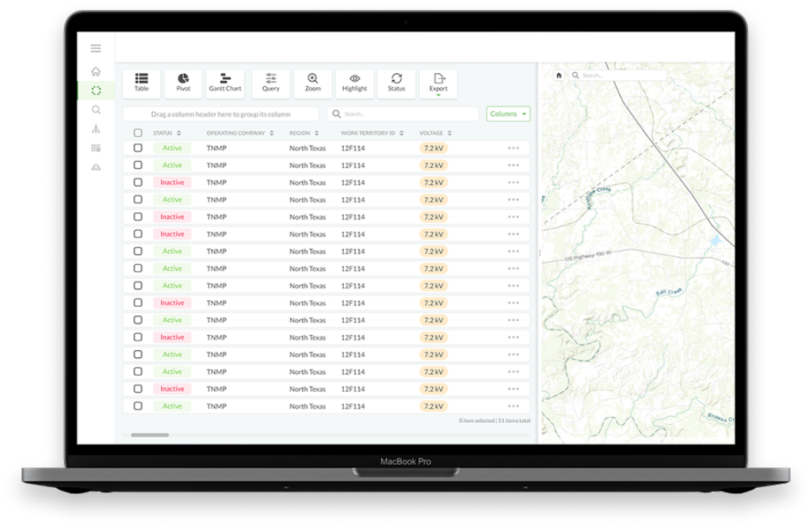Check the first Inactive row's checkbox
This screenshot has width=812, height=527.
coord(138,183)
